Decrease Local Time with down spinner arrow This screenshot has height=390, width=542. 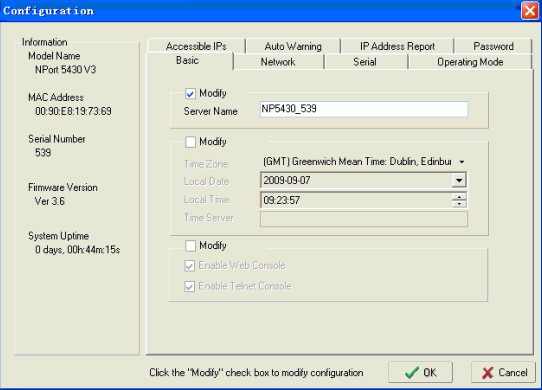point(459,204)
